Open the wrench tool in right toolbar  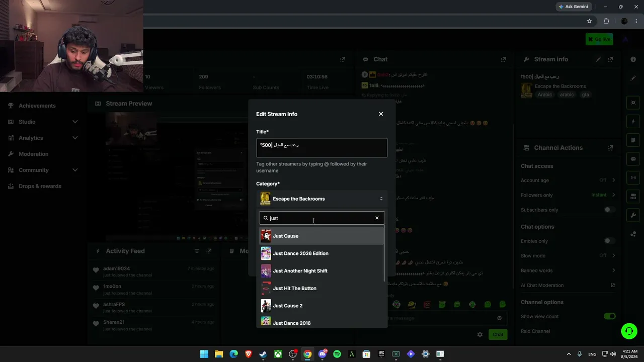[x=633, y=215]
